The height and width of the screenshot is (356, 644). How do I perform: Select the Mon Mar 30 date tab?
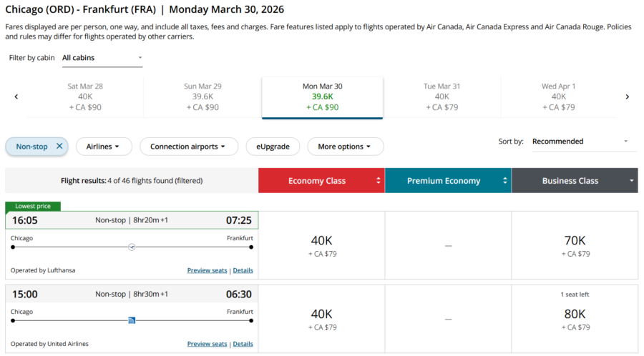coord(323,98)
